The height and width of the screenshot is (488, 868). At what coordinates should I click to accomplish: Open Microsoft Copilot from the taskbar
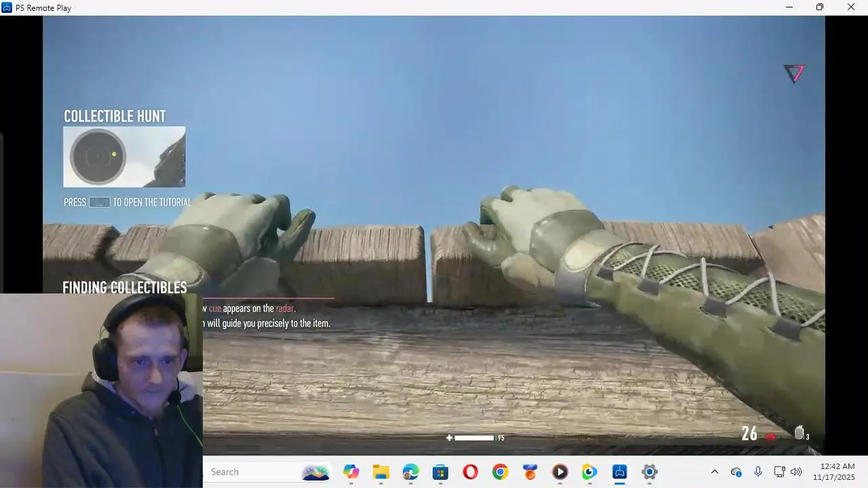coord(351,472)
